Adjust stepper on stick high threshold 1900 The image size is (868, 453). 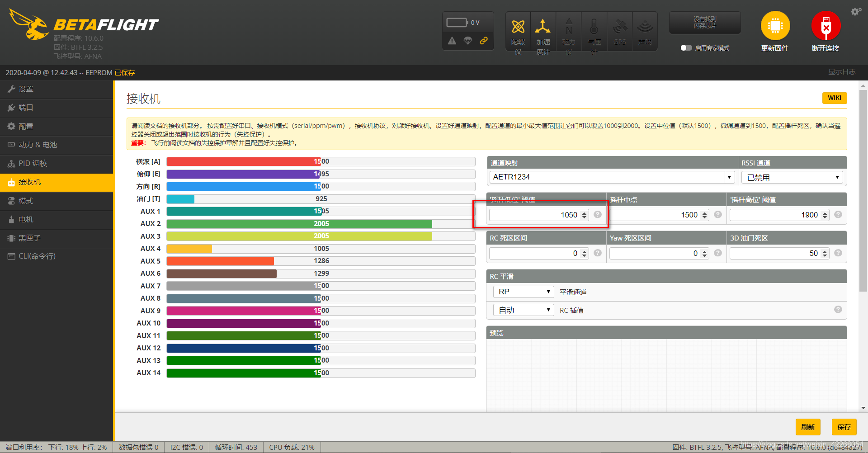pyautogui.click(x=825, y=215)
